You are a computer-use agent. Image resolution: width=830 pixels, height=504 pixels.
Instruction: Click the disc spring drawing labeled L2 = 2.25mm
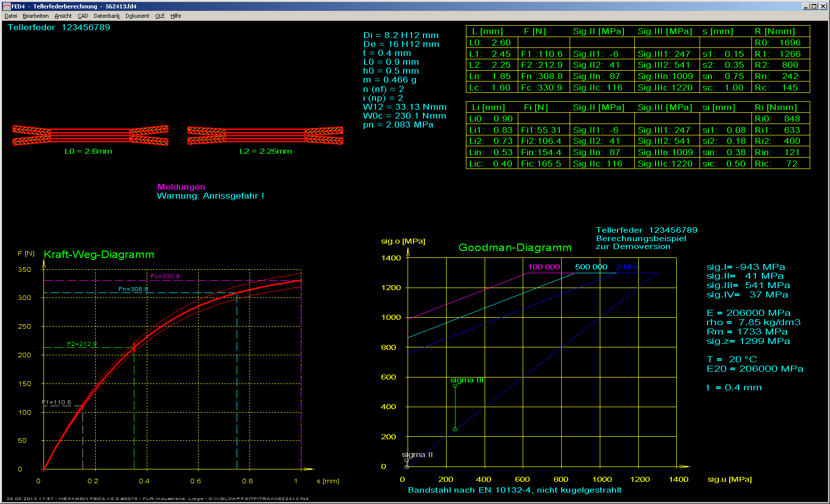265,135
